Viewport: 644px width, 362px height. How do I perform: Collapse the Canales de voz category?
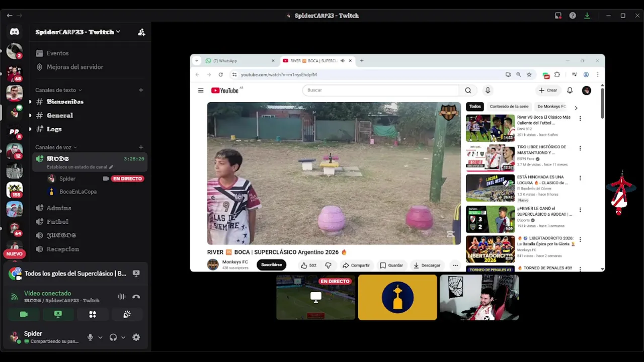pos(56,147)
